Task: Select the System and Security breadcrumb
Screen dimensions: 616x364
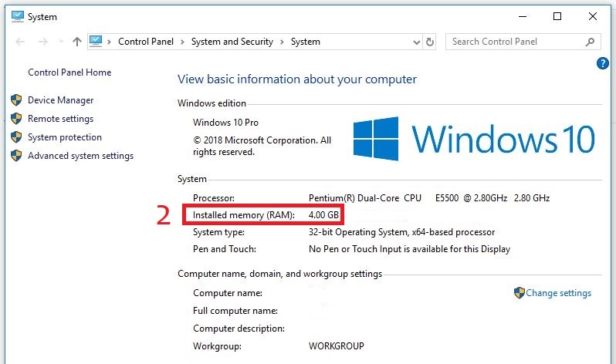Action: pyautogui.click(x=232, y=42)
